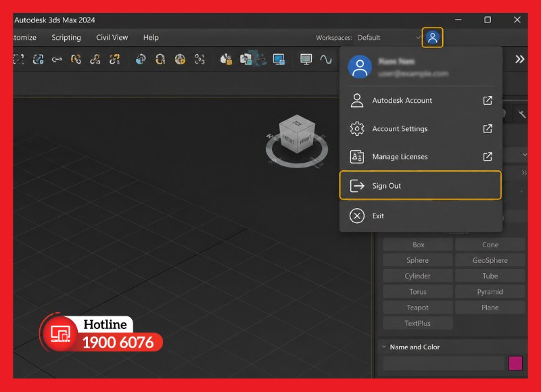
Task: Sign Out of the Autodesk account
Action: point(420,185)
